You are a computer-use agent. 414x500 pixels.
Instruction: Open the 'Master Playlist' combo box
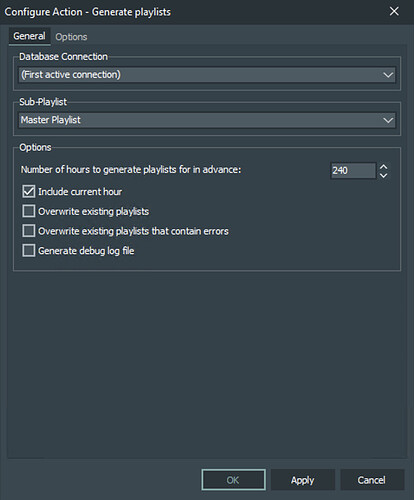(207, 120)
